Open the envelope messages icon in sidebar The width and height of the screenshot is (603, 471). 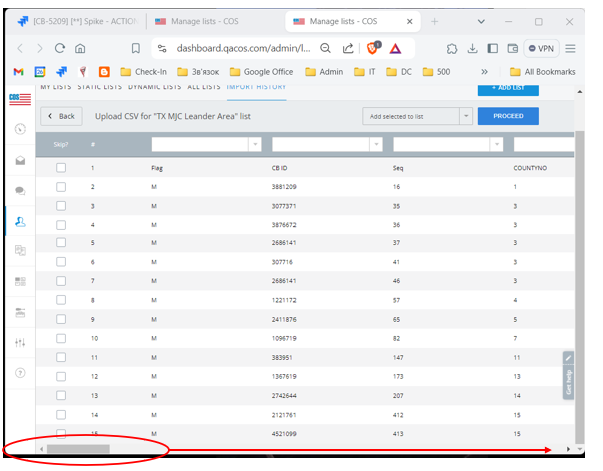[x=20, y=160]
